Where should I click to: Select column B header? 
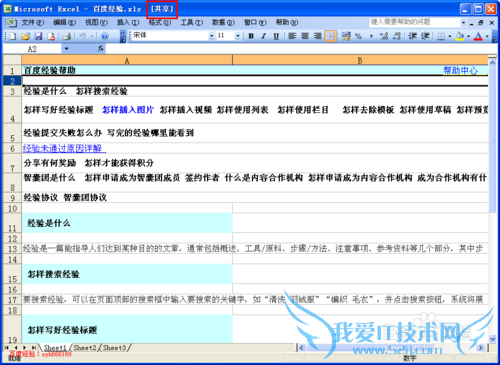pyautogui.click(x=360, y=60)
